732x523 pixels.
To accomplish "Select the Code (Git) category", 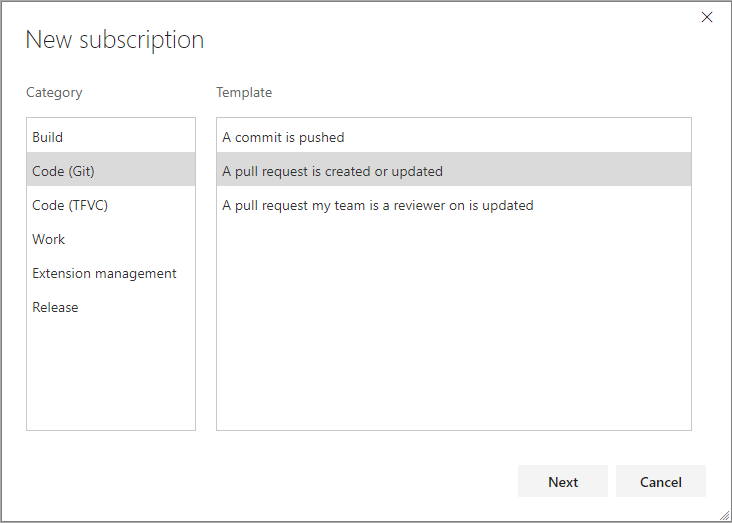I will pos(111,171).
